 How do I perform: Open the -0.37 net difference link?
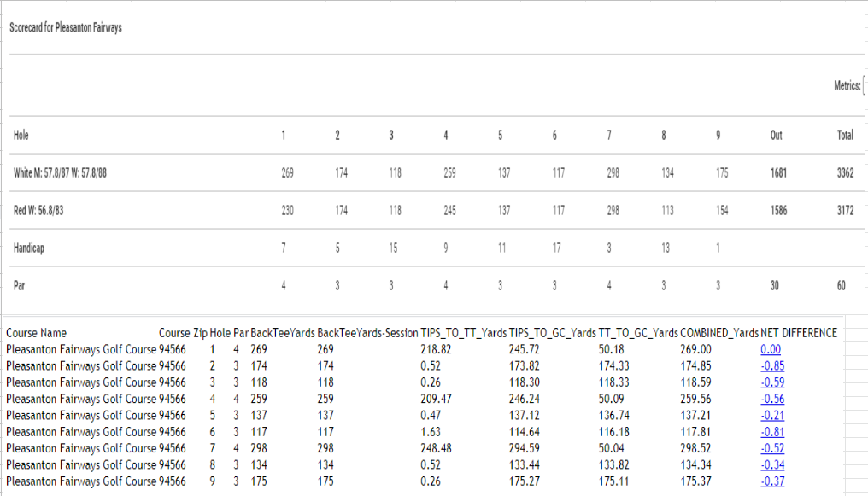click(772, 481)
